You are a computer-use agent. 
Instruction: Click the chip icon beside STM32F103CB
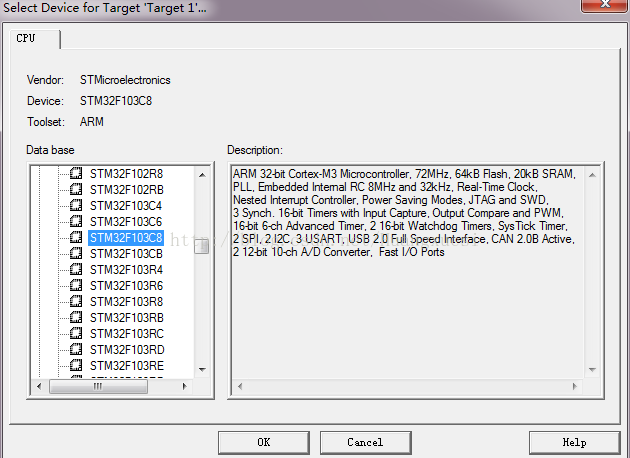(76, 254)
